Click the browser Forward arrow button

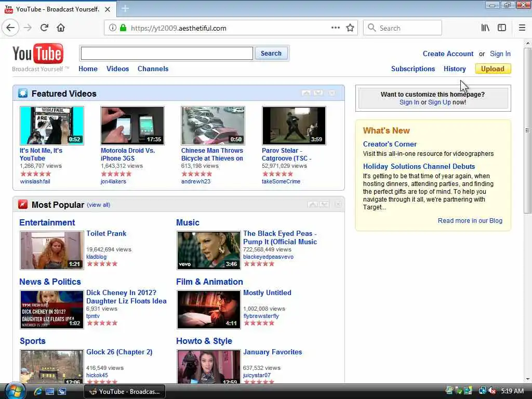28,28
